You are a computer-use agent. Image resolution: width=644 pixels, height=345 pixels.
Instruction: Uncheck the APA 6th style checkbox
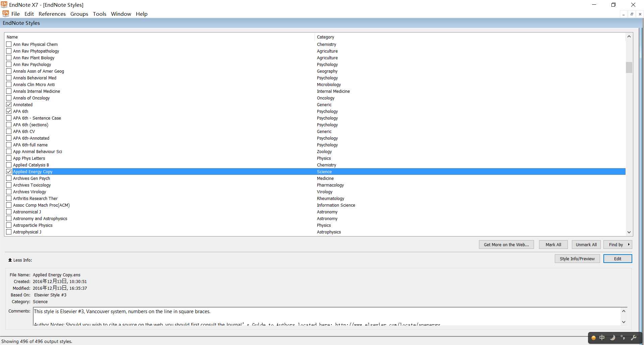(x=9, y=111)
